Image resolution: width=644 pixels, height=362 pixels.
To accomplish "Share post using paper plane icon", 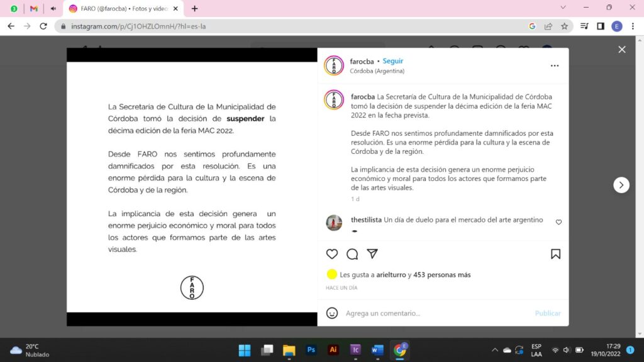I will [372, 254].
